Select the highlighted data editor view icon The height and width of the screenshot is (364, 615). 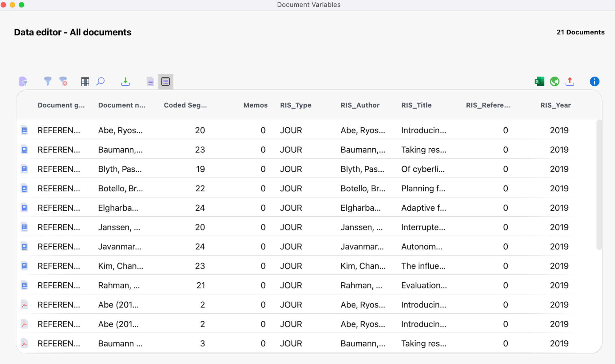tap(166, 82)
